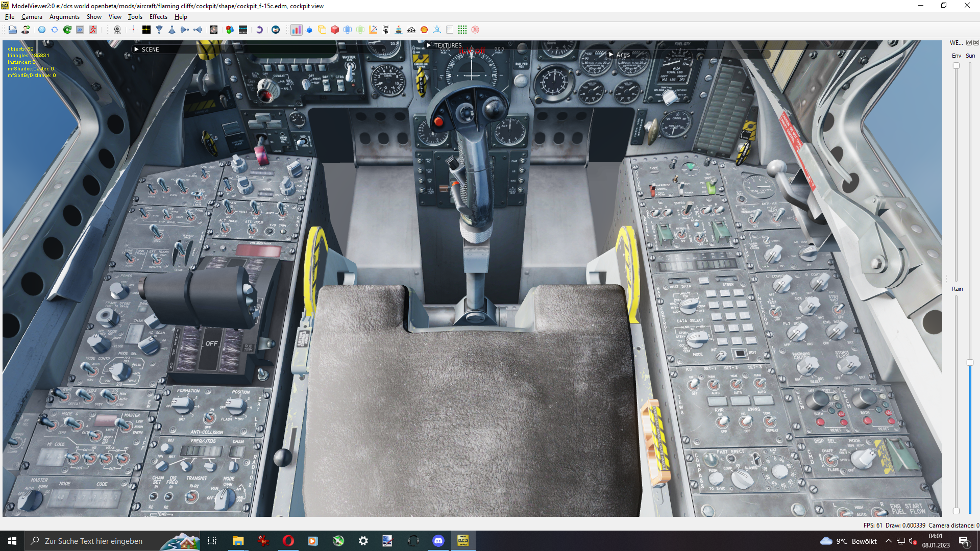Click the open model file icon
The image size is (980, 551).
12,30
